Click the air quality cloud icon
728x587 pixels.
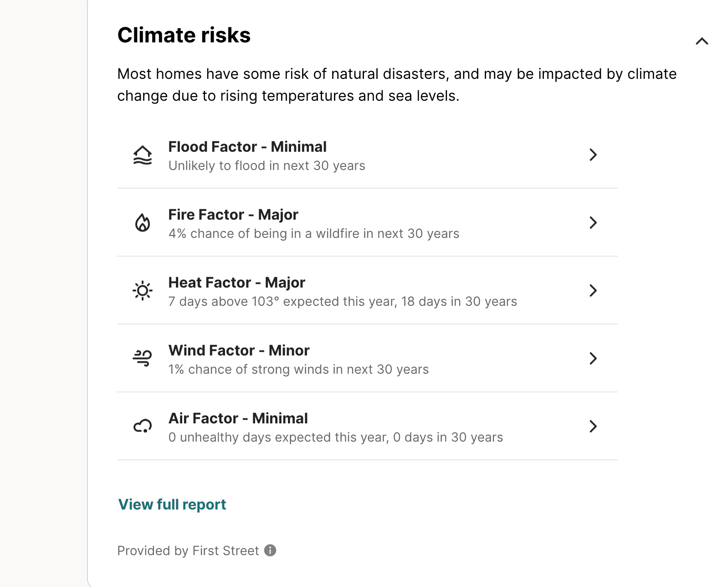pos(143,426)
